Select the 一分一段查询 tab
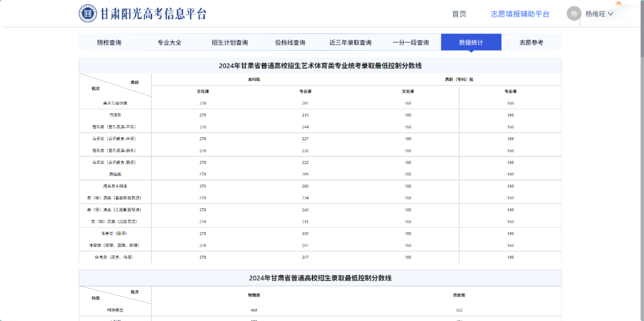 410,42
